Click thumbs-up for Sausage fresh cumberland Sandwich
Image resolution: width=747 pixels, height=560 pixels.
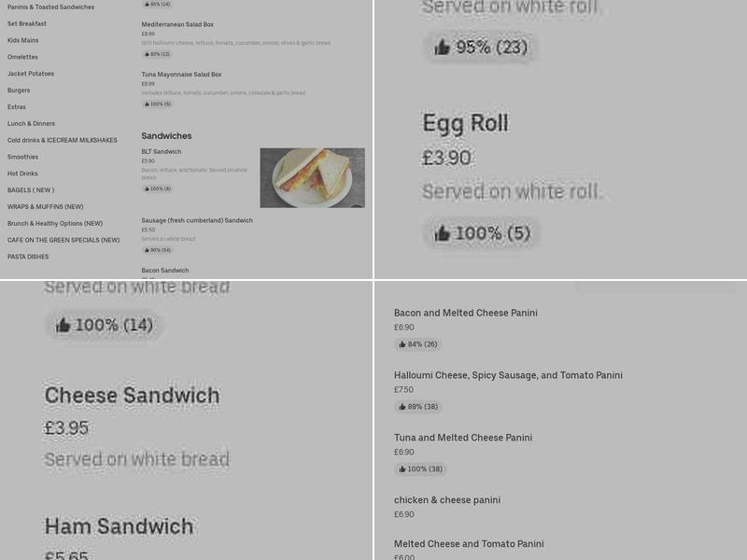pos(155,249)
